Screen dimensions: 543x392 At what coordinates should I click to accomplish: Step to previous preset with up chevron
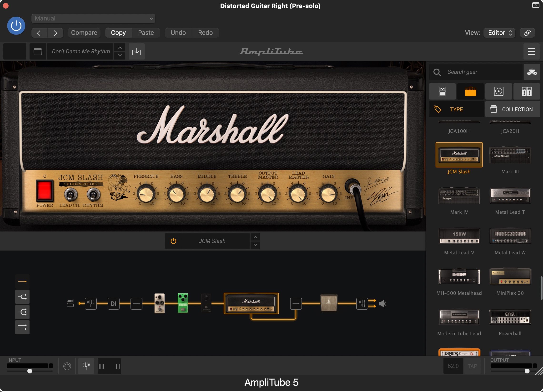(120, 48)
